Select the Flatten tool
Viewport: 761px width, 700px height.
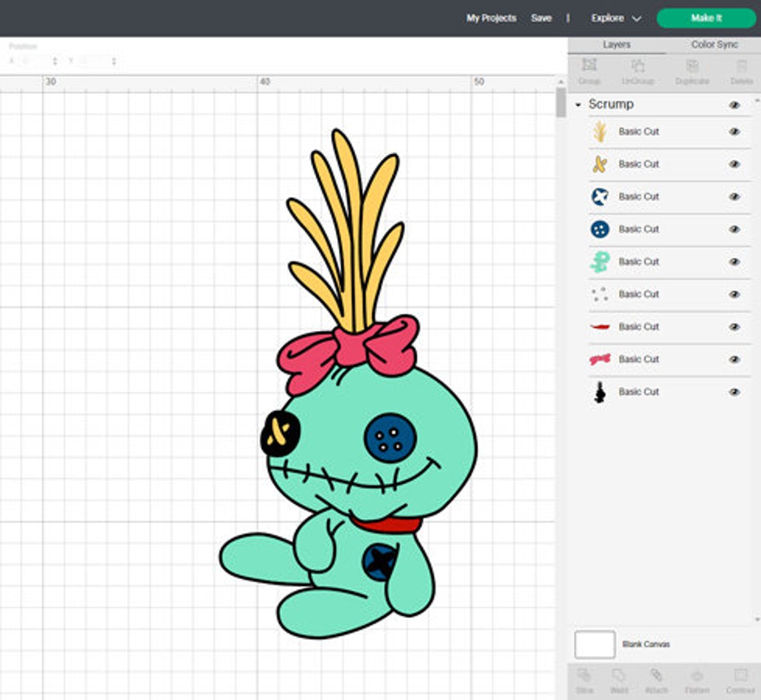697,675
